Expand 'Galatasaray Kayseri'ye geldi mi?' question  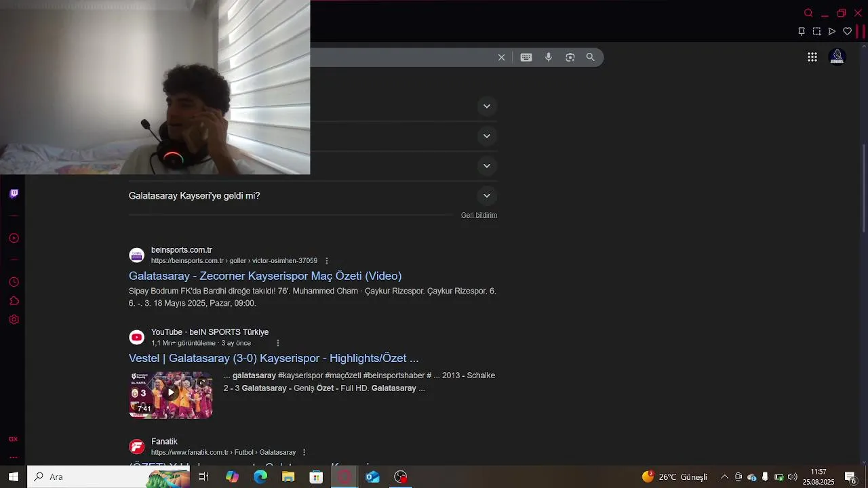click(313, 196)
